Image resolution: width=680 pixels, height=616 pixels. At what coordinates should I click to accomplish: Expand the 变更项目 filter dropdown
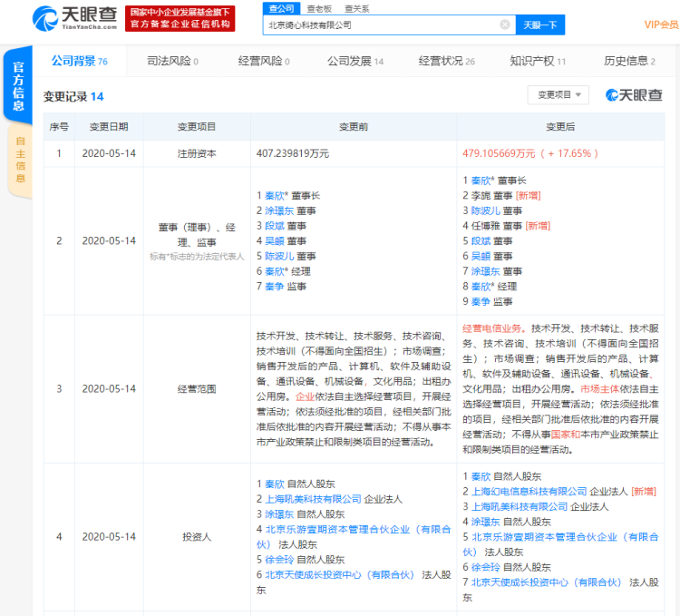[558, 95]
